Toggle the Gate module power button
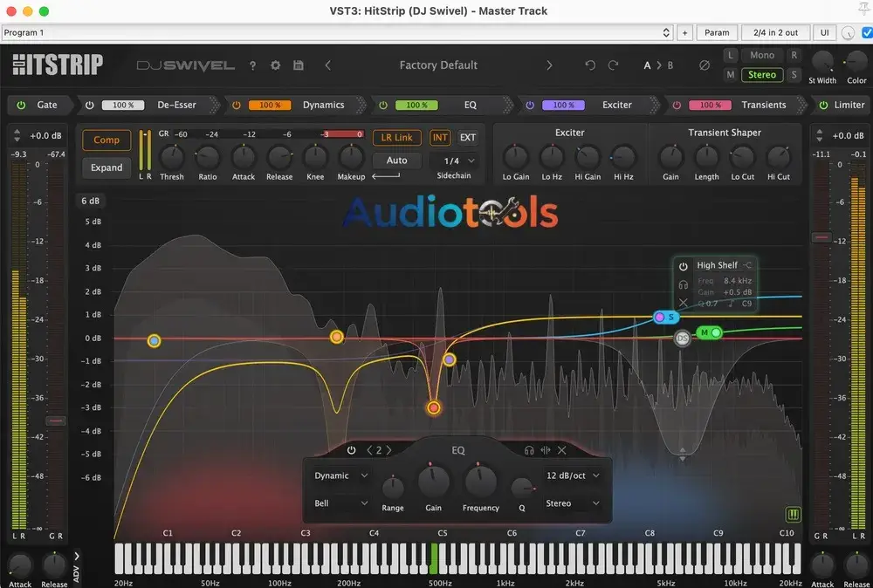The height and width of the screenshot is (588, 873). tap(21, 105)
